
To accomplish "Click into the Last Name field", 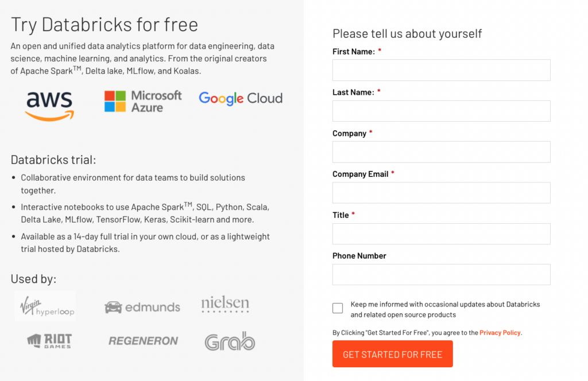I will pos(441,111).
